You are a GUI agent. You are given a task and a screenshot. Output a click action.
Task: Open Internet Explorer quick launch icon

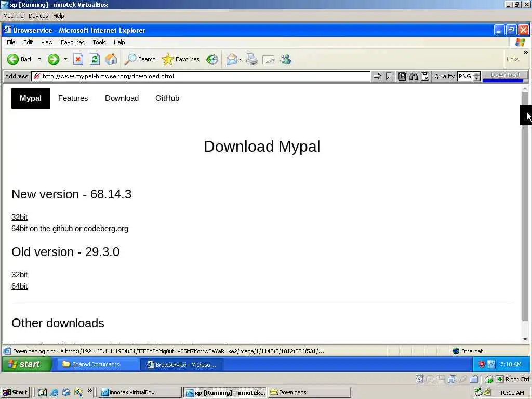coord(54,393)
